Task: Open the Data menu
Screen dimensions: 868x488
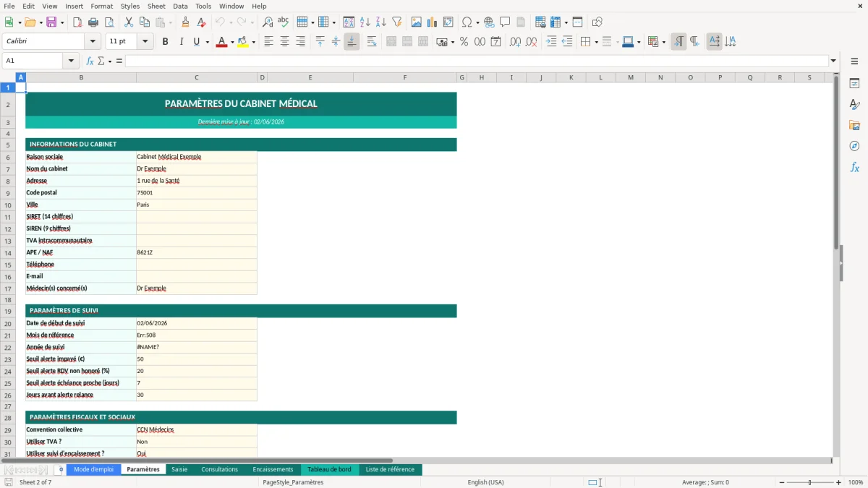Action: [180, 6]
